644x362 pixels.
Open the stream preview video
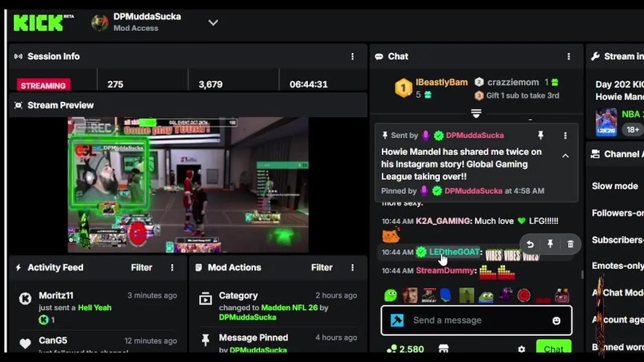pyautogui.click(x=188, y=185)
